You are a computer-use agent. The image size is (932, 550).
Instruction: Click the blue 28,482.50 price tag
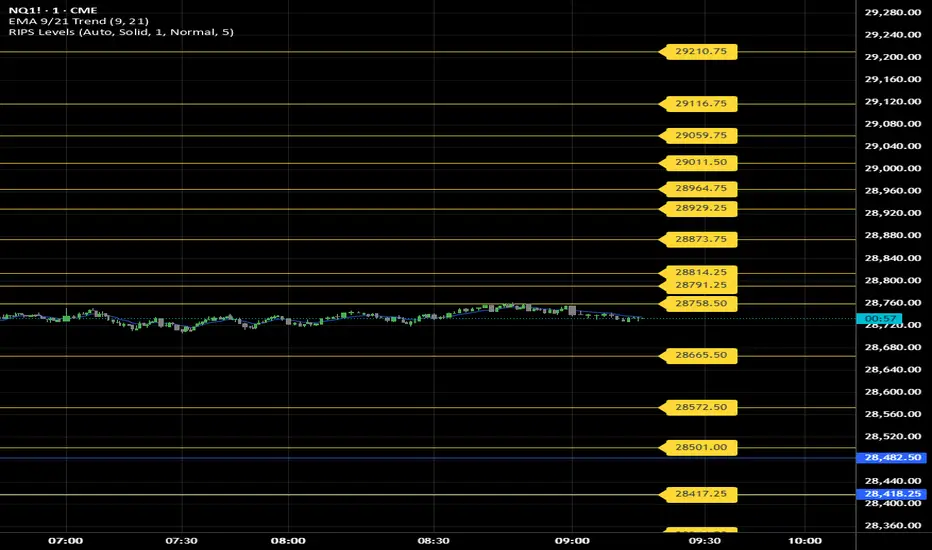[x=891, y=458]
